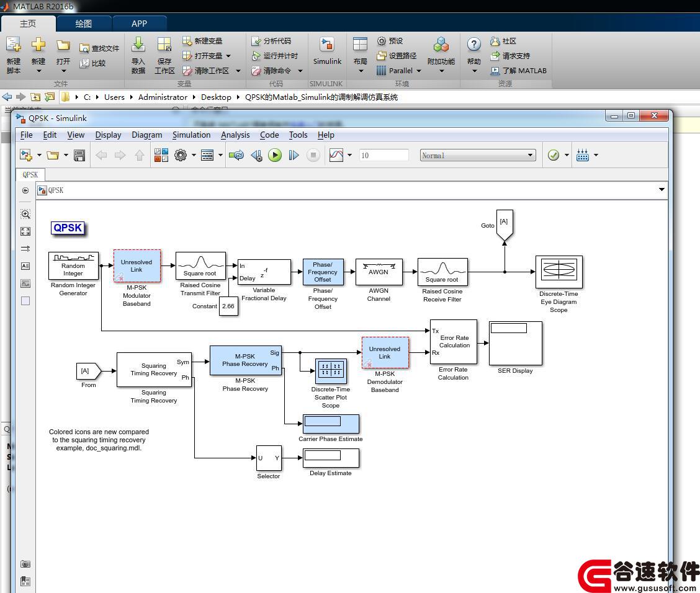Open the 帮助 (help) dropdown
Image resolution: width=700 pixels, height=593 pixels.
click(x=474, y=71)
